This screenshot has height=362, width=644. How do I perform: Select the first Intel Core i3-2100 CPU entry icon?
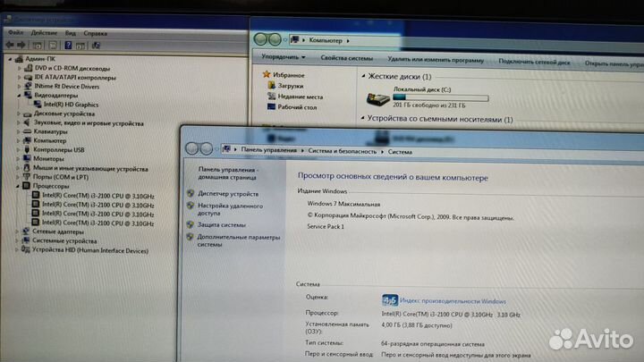36,195
